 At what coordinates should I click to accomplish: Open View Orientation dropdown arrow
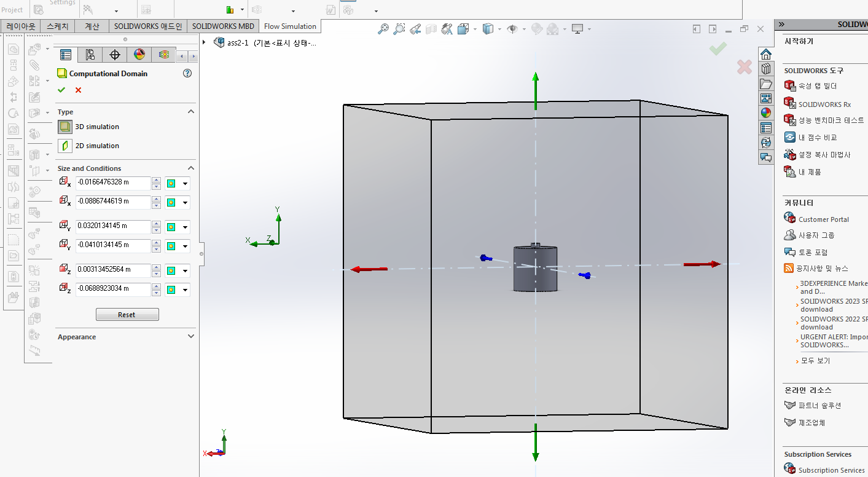[x=474, y=29]
